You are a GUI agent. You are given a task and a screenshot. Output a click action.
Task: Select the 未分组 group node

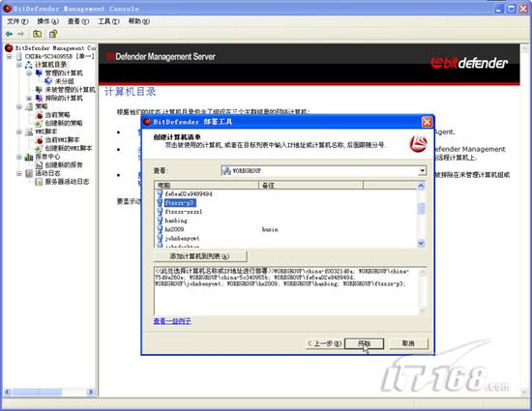click(64, 81)
